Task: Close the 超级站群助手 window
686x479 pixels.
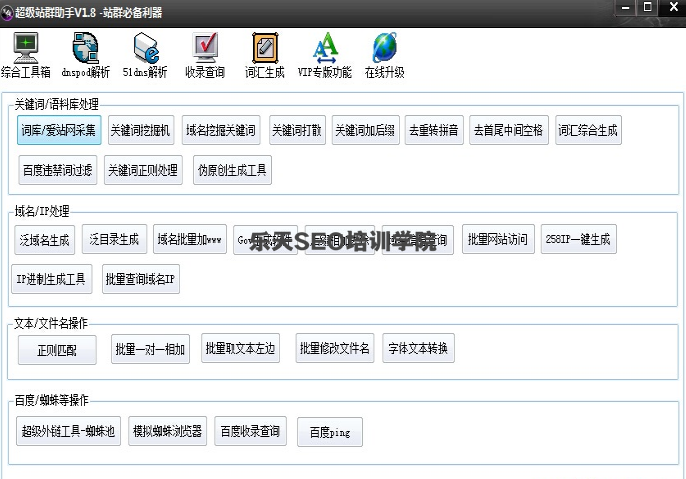Action: coord(674,7)
